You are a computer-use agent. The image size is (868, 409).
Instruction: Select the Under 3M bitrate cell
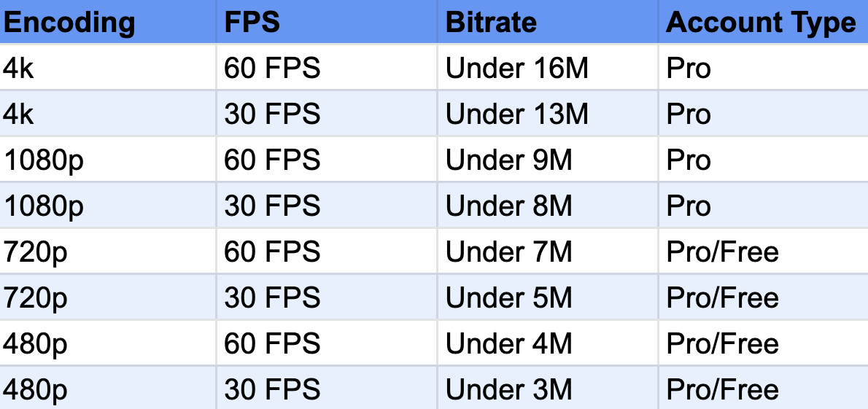548,388
